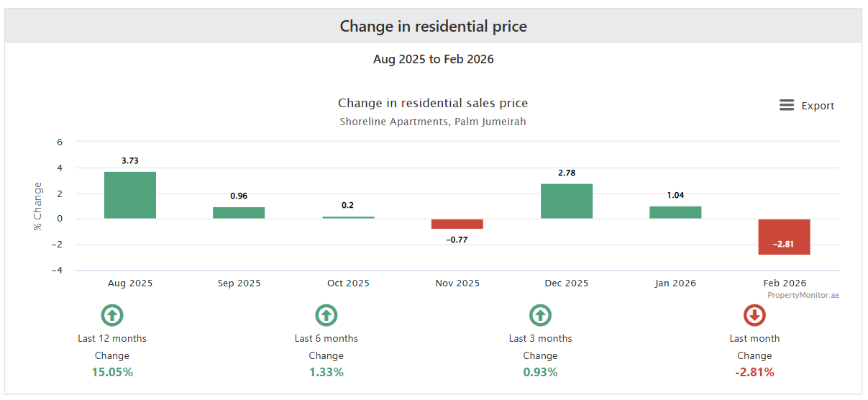Select the Sep 2025 green bar
Viewport: 868px width, 400px height.
click(239, 213)
